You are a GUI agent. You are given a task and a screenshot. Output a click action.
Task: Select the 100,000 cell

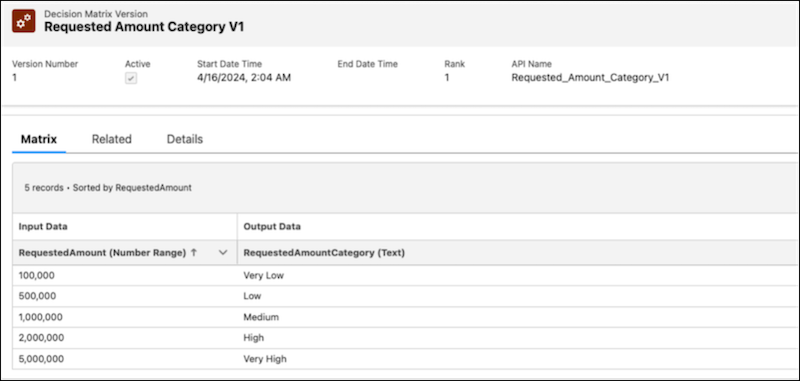[125, 275]
